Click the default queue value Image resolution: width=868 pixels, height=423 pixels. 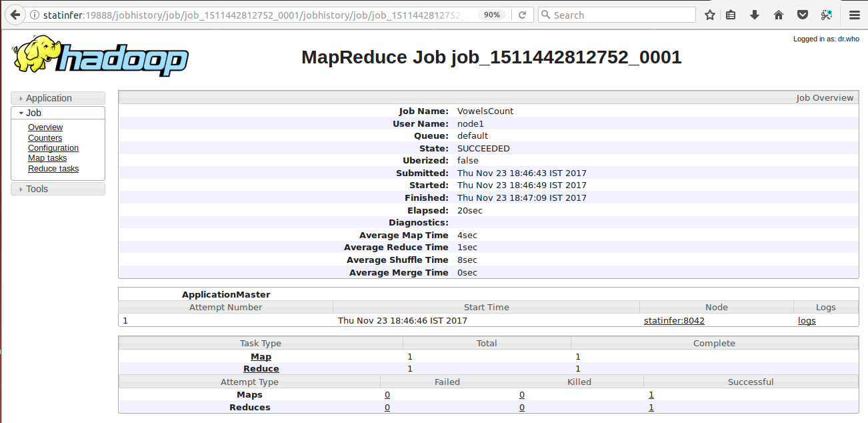coord(473,135)
